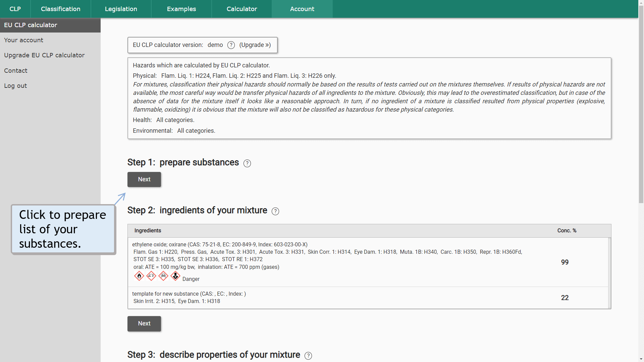Click the skull and crossbones pictogram
644x362 pixels.
[163, 276]
